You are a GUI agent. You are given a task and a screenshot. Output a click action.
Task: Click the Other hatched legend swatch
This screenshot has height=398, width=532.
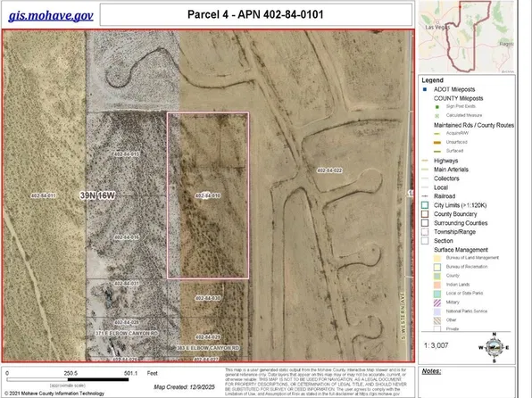pyautogui.click(x=437, y=320)
